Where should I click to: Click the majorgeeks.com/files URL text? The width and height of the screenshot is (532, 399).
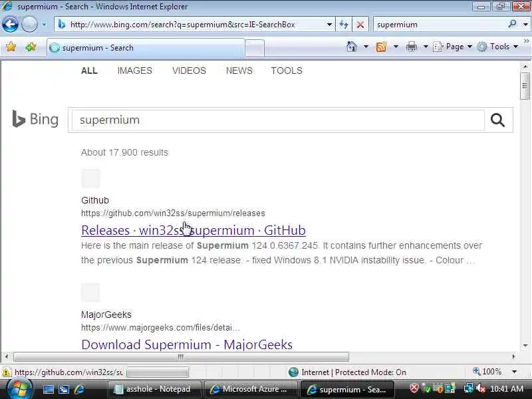click(x=160, y=328)
